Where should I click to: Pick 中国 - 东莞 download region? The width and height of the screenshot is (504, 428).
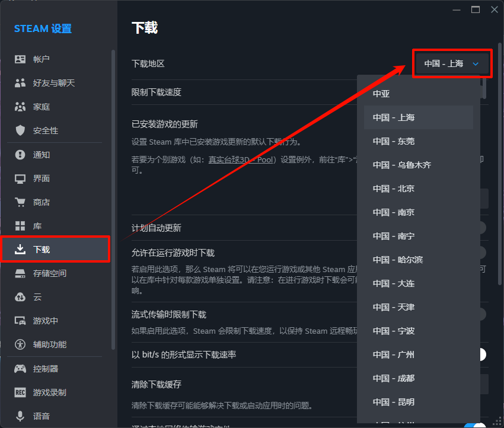[418, 141]
